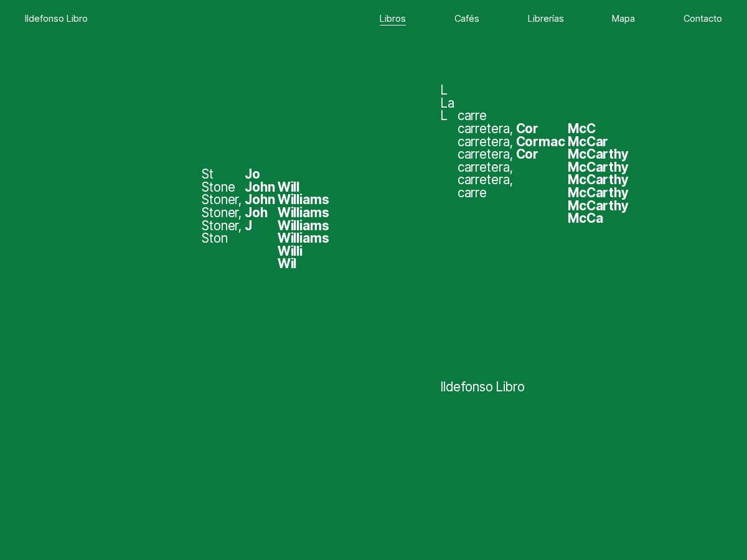This screenshot has height=560, width=747.
Task: Click the bold 'Willi' fragment
Action: (290, 251)
